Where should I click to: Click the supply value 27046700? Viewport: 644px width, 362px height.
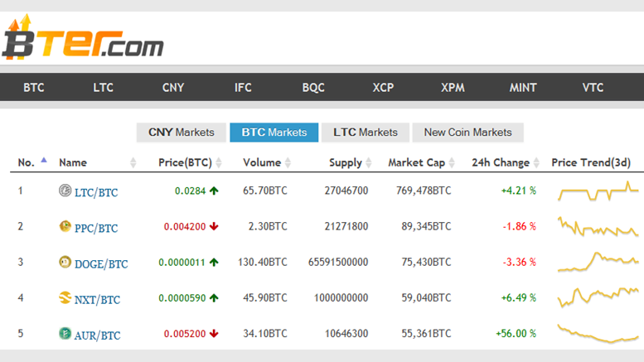pos(346,191)
